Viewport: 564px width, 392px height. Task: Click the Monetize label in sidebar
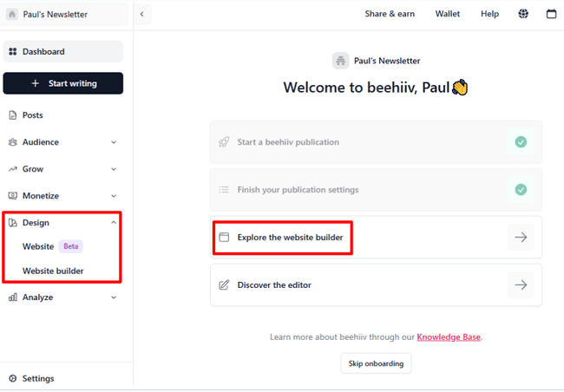coord(41,196)
